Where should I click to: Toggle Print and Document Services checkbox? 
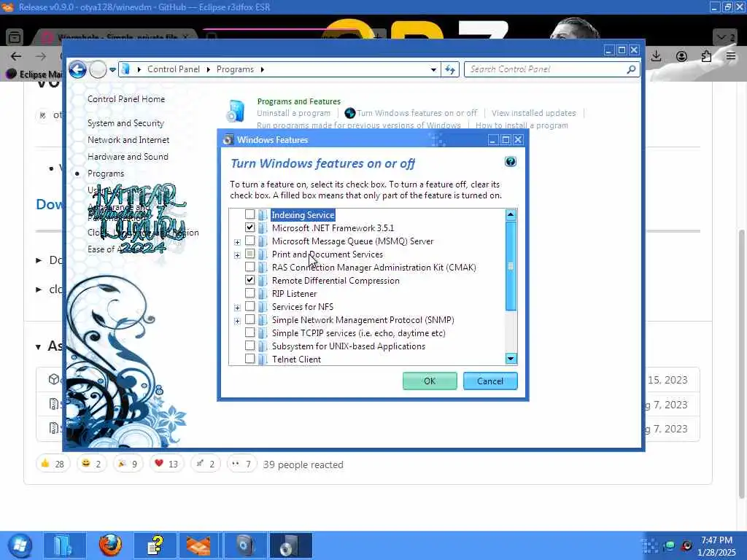249,254
